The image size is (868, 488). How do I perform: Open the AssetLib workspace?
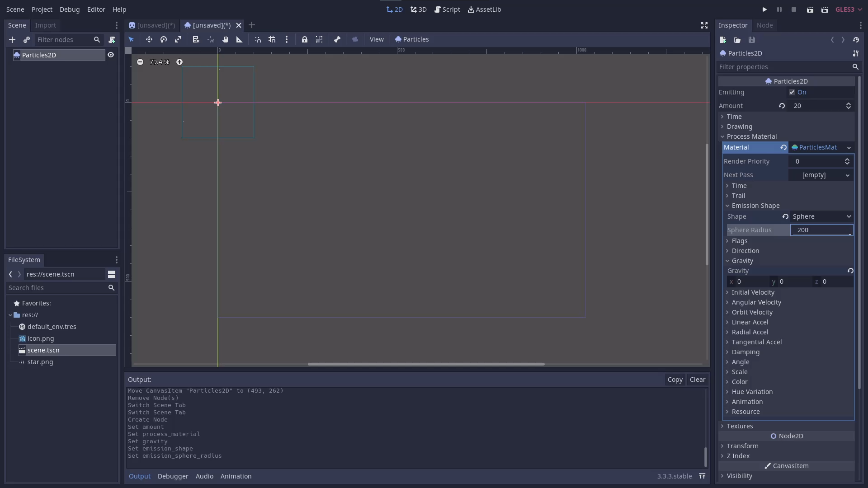[x=484, y=9]
